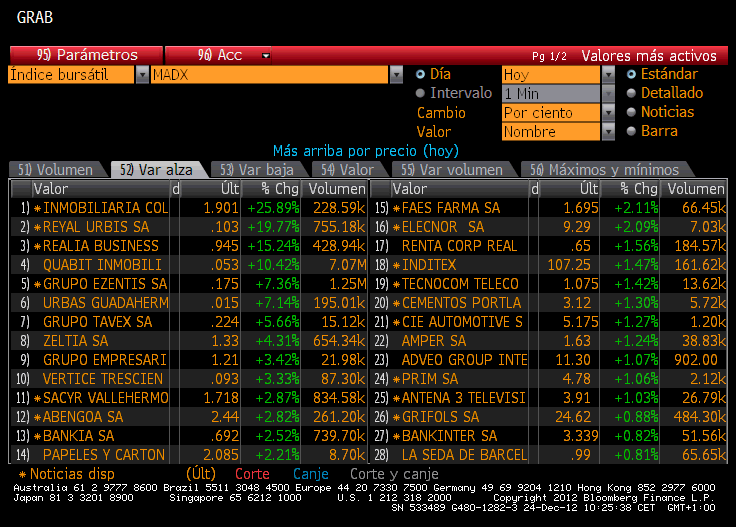Click news asterisk beside ELECNOR SA
Viewport: 736px width, 527px height.
click(396, 227)
